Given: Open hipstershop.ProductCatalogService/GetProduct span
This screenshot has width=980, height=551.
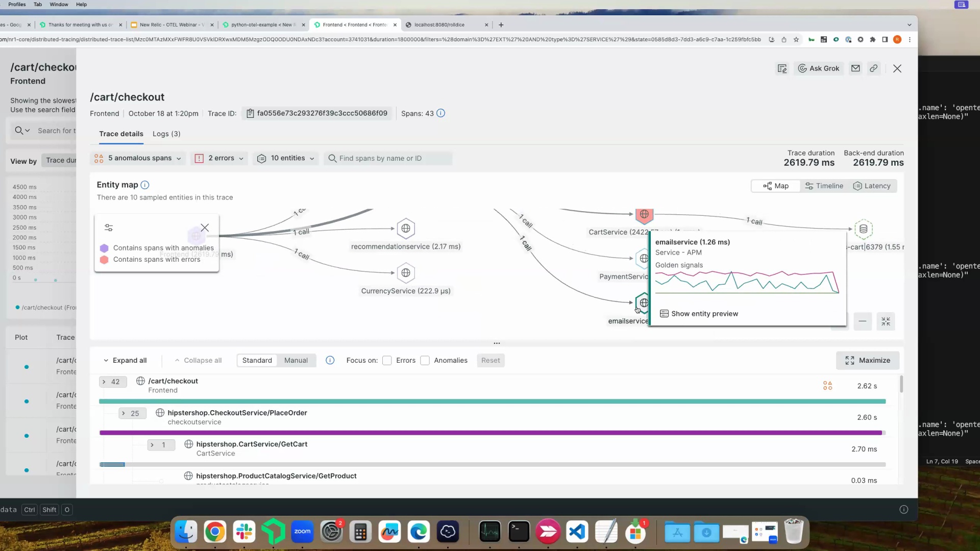Looking at the screenshot, I should tap(276, 476).
